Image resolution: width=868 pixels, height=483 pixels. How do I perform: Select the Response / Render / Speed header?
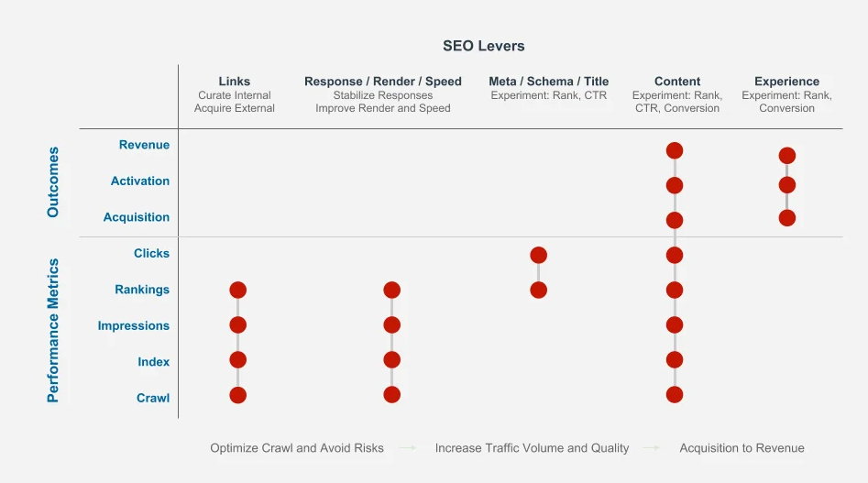[x=383, y=82]
